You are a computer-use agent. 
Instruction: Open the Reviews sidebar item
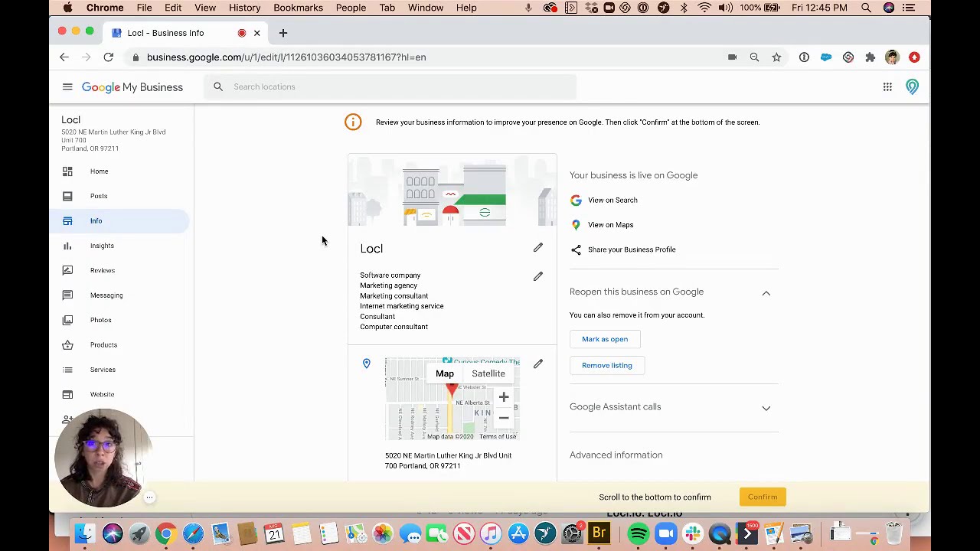click(x=103, y=270)
